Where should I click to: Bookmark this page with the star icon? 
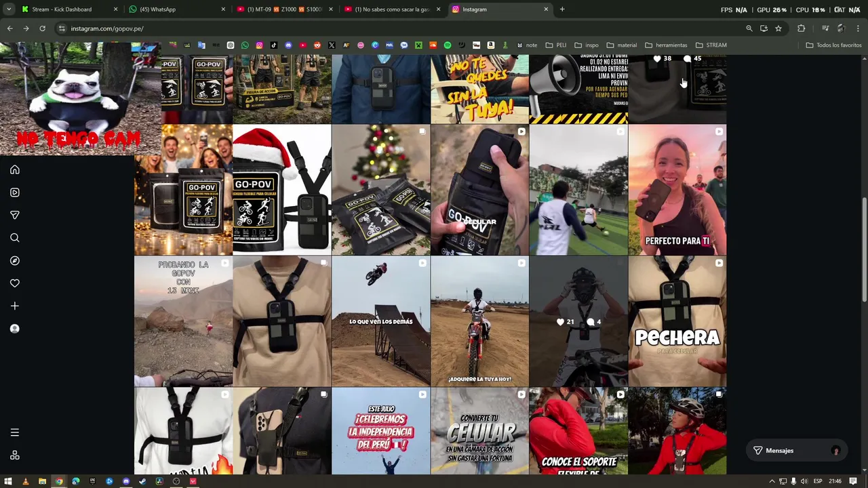[778, 28]
